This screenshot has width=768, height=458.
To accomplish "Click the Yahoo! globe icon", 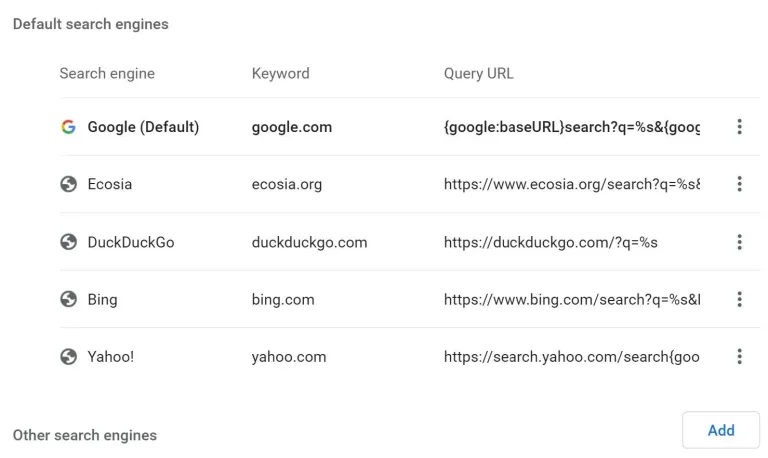I will [68, 357].
